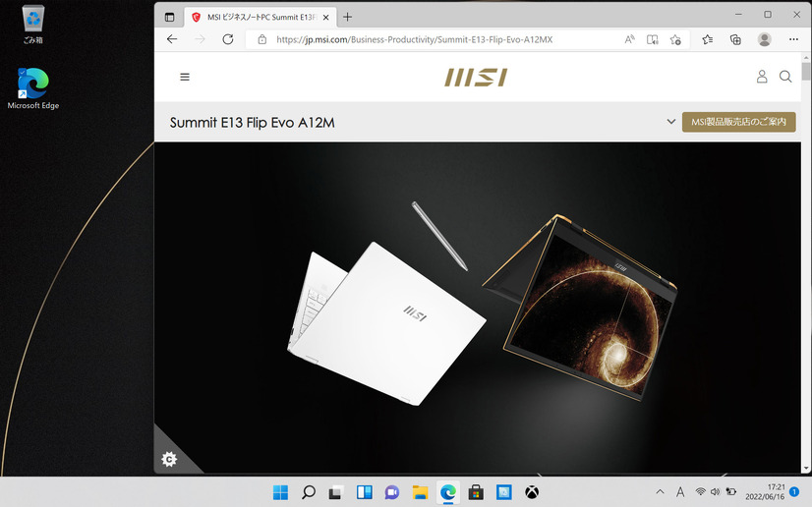
Task: Open the battery status tray icon
Action: (731, 492)
